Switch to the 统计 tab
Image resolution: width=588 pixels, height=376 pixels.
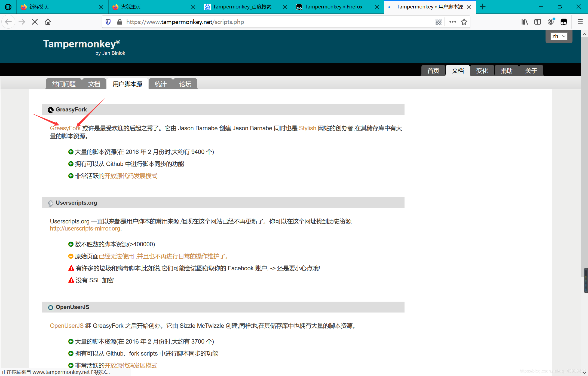(160, 84)
